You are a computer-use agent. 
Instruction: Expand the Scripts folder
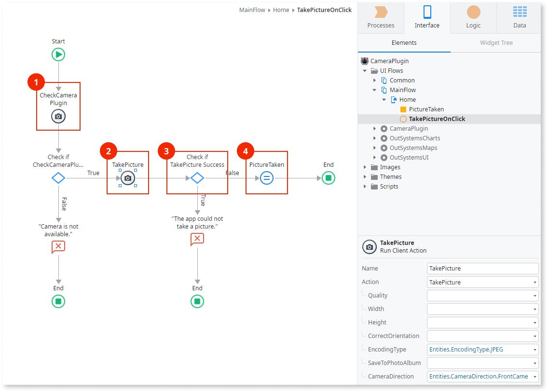(x=366, y=186)
